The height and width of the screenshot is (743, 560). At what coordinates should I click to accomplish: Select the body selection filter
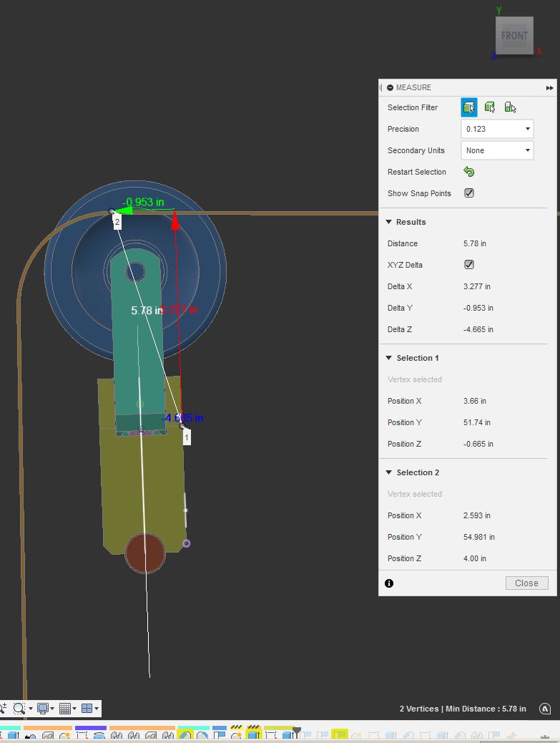pos(489,107)
